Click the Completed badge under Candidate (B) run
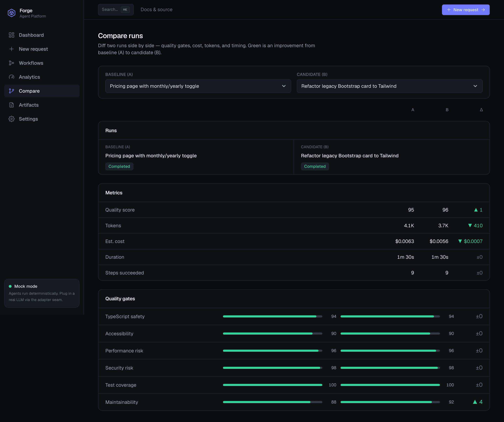 (x=315, y=166)
